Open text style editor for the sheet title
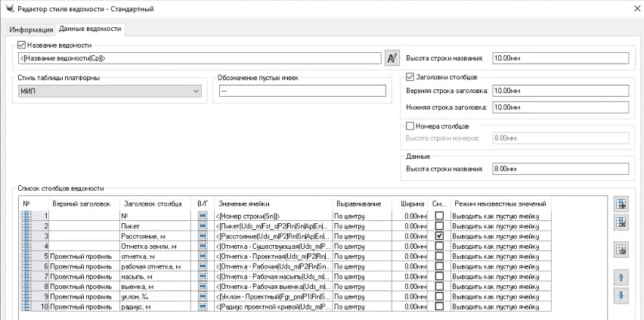The width and height of the screenshot is (644, 320). click(392, 58)
